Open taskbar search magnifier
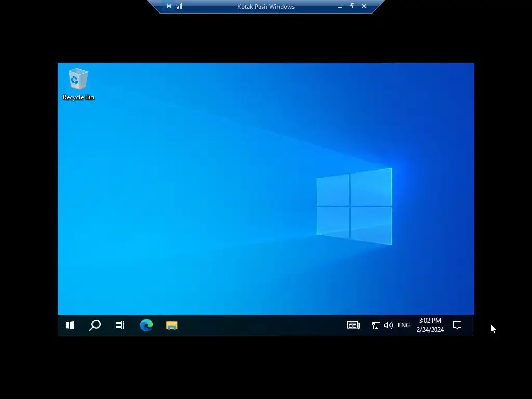Image resolution: width=532 pixels, height=399 pixels. (x=95, y=325)
